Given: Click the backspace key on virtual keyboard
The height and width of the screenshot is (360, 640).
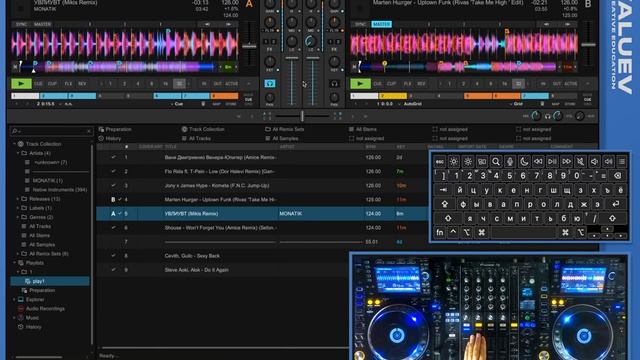Looking at the screenshot, I should (618, 176).
